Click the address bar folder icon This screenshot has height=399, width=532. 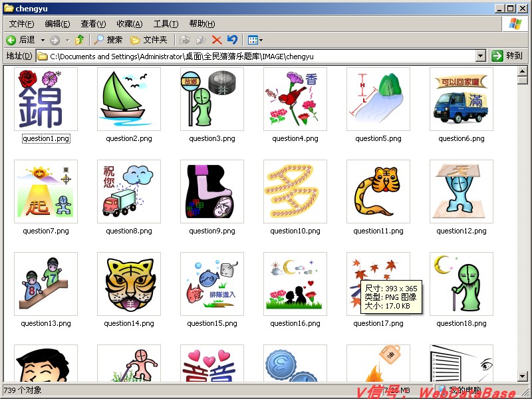pos(43,57)
